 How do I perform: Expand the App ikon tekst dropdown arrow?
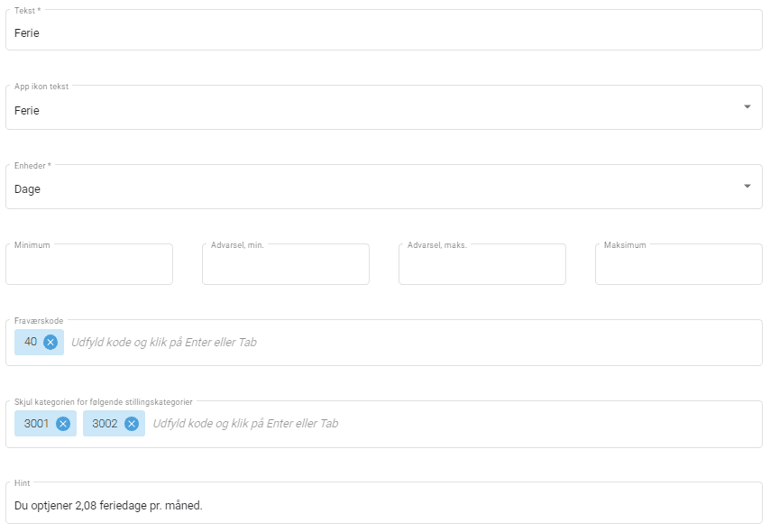(x=747, y=107)
